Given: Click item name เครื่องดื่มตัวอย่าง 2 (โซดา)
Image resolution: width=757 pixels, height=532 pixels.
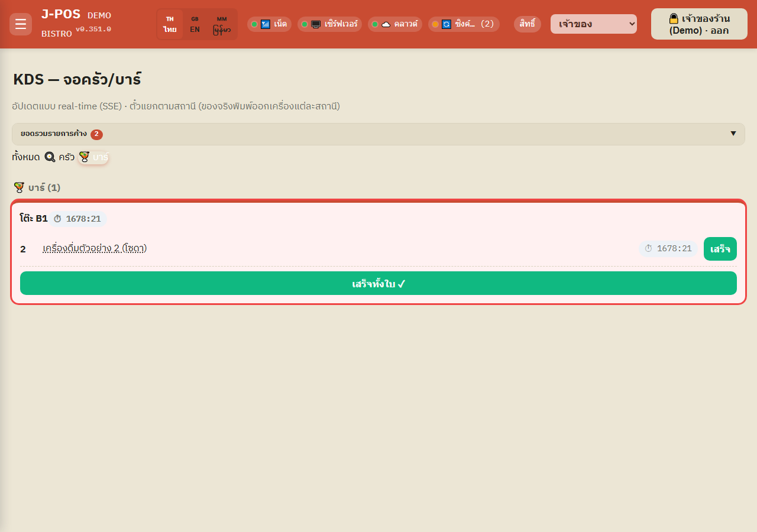Looking at the screenshot, I should point(95,248).
